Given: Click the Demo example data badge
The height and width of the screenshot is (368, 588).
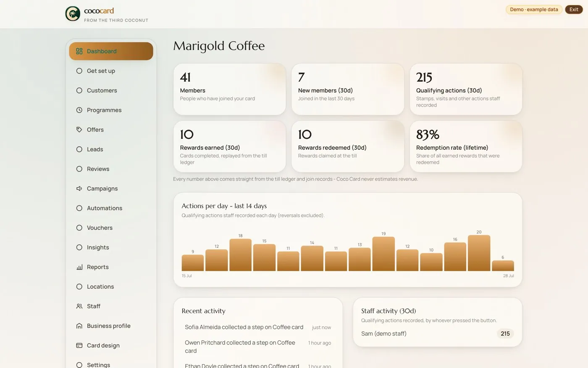Looking at the screenshot, I should click(534, 9).
